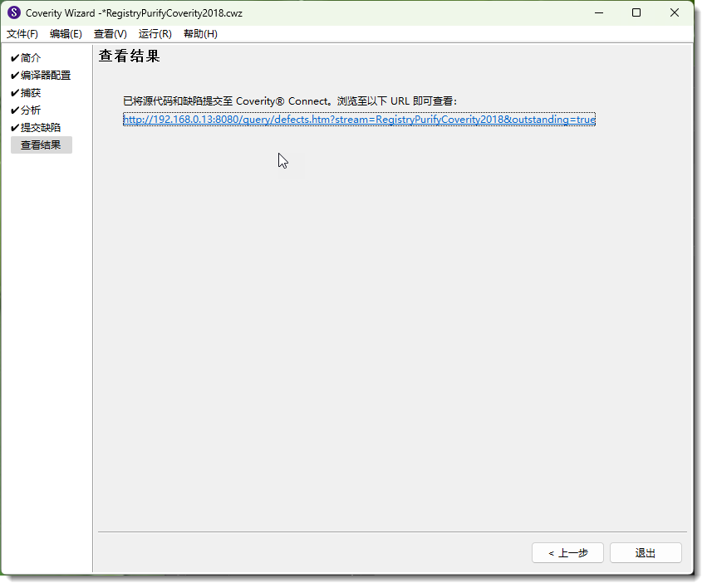This screenshot has height=588, width=707.
Task: Go to the 分析 wizard step
Action: click(30, 110)
